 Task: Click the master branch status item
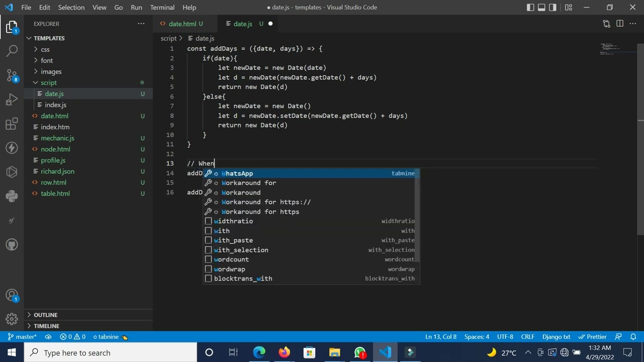click(22, 337)
